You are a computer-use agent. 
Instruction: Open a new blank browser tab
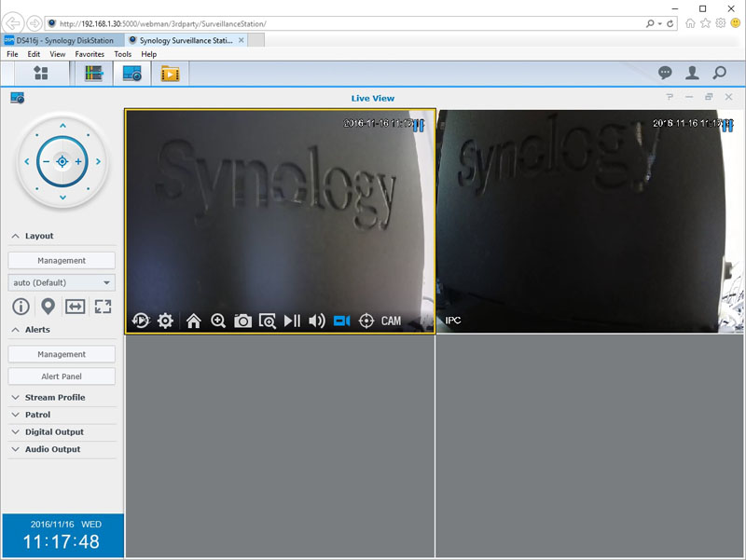[x=256, y=40]
